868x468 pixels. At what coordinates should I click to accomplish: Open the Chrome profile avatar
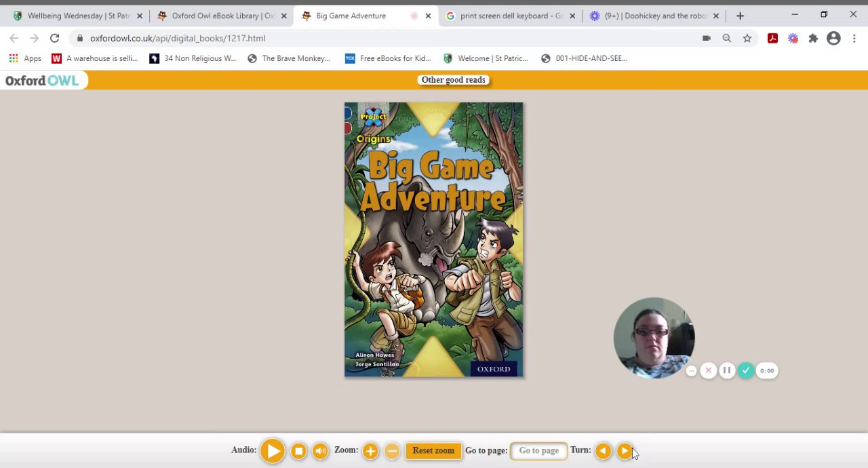(x=833, y=39)
